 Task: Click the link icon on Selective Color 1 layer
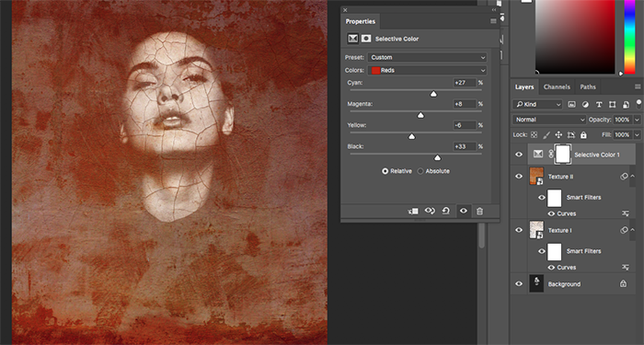coord(551,155)
